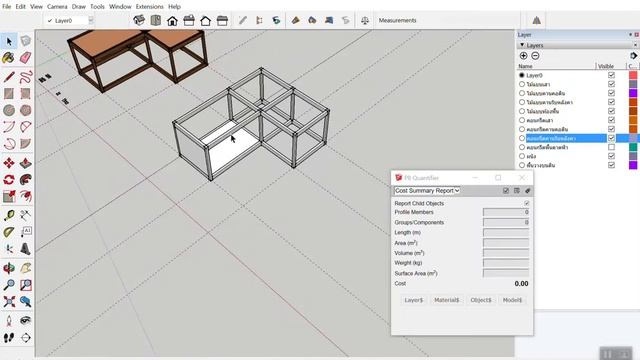The width and height of the screenshot is (640, 360).
Task: Switch to Iso view icon
Action: click(139, 20)
